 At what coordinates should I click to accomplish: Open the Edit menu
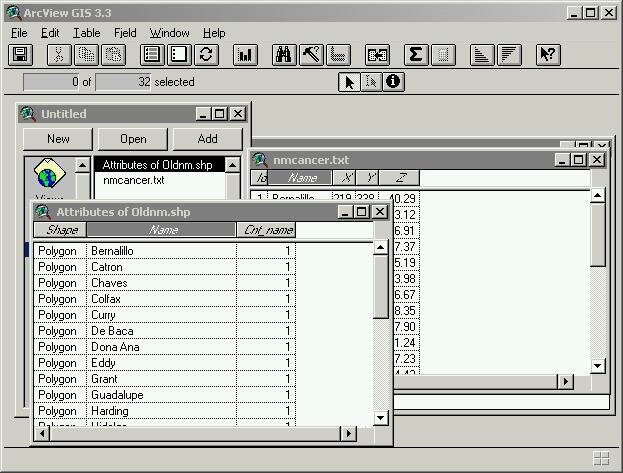coord(50,33)
